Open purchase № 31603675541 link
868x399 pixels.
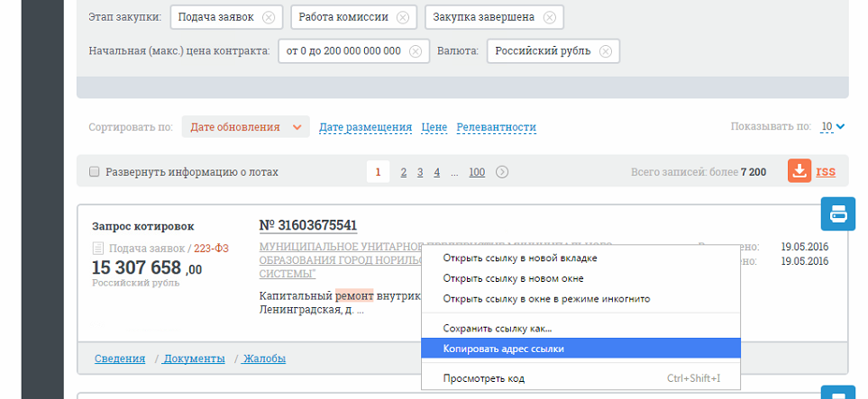308,225
